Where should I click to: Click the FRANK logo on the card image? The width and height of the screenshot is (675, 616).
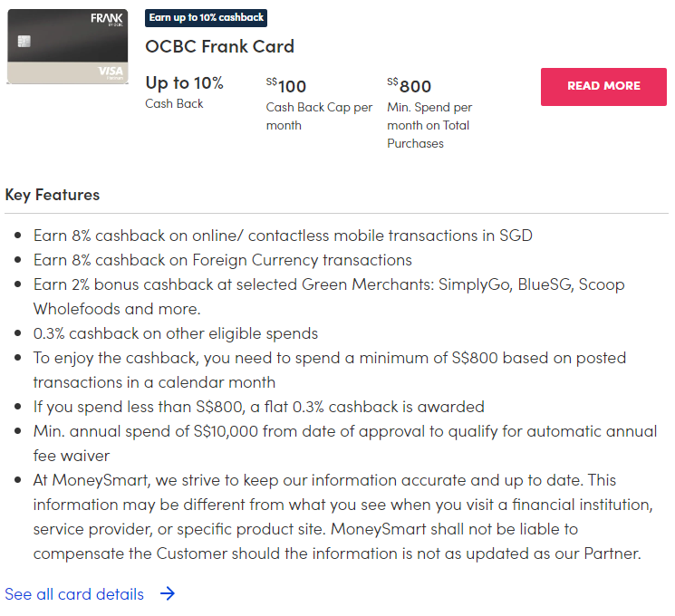click(107, 19)
